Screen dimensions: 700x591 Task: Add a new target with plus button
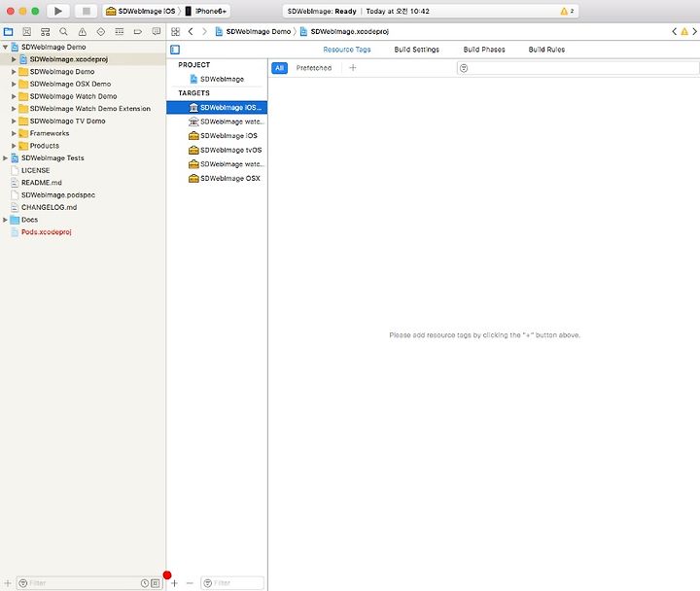pos(174,583)
